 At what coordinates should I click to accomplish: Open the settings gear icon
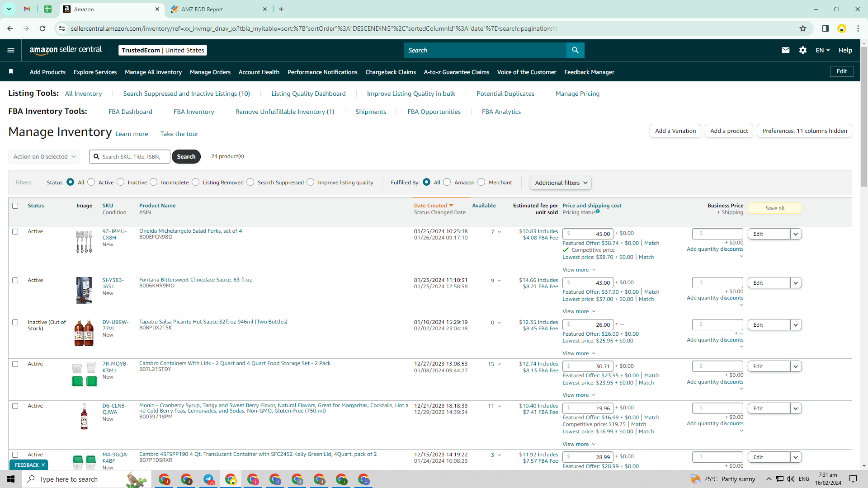(803, 50)
